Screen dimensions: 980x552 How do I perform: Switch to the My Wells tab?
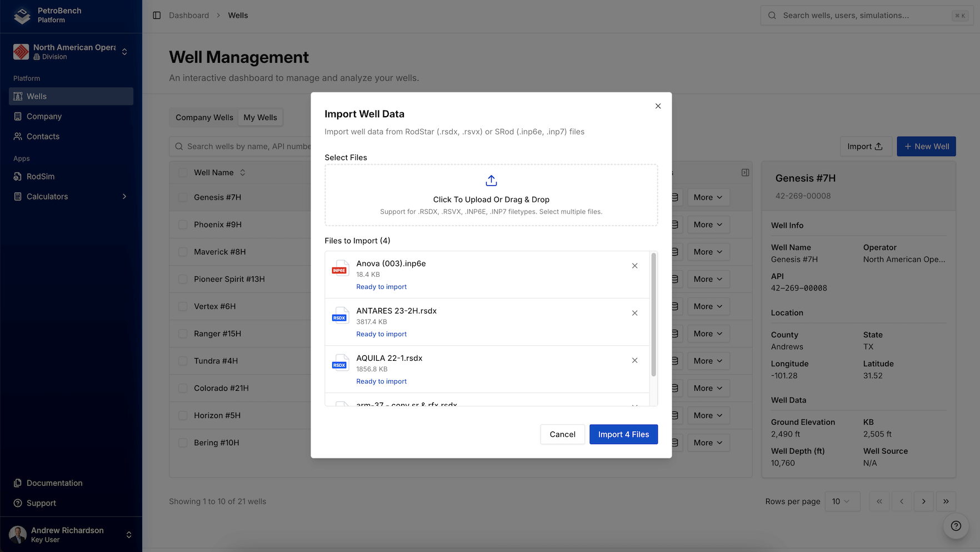[x=260, y=117]
